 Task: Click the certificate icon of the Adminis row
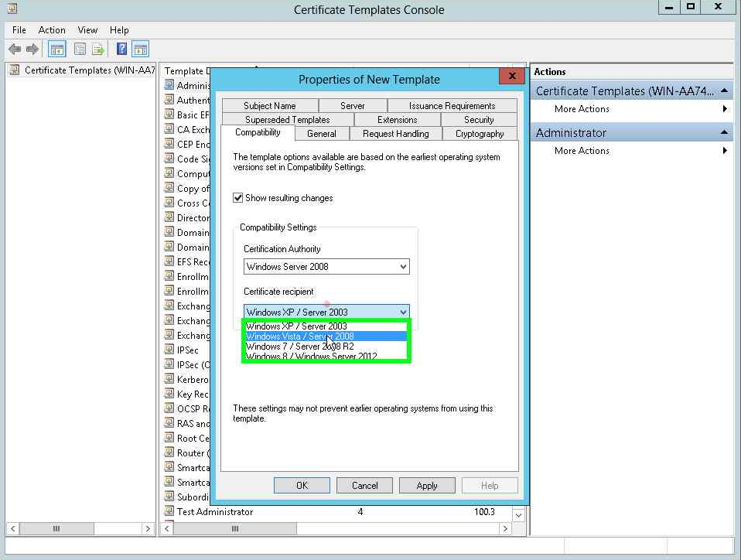169,84
